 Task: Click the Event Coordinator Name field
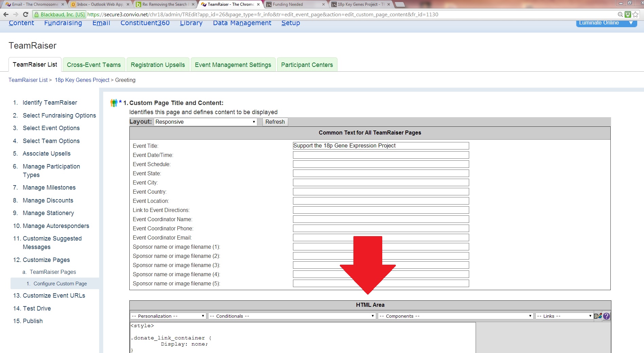[381, 219]
